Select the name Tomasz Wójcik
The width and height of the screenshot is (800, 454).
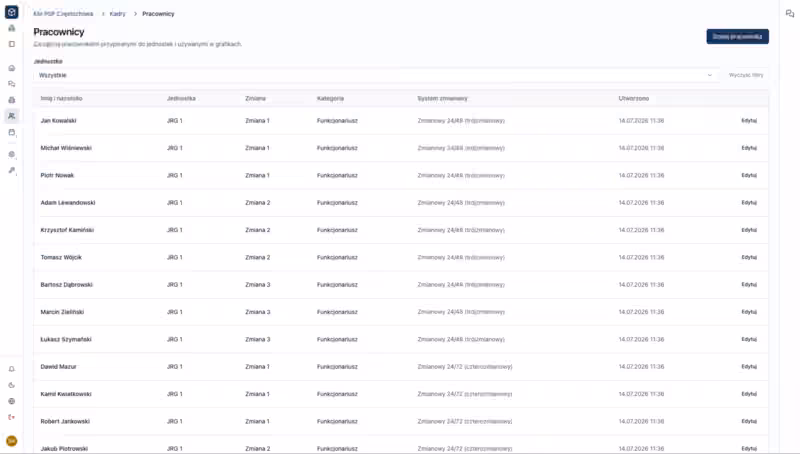click(x=61, y=258)
